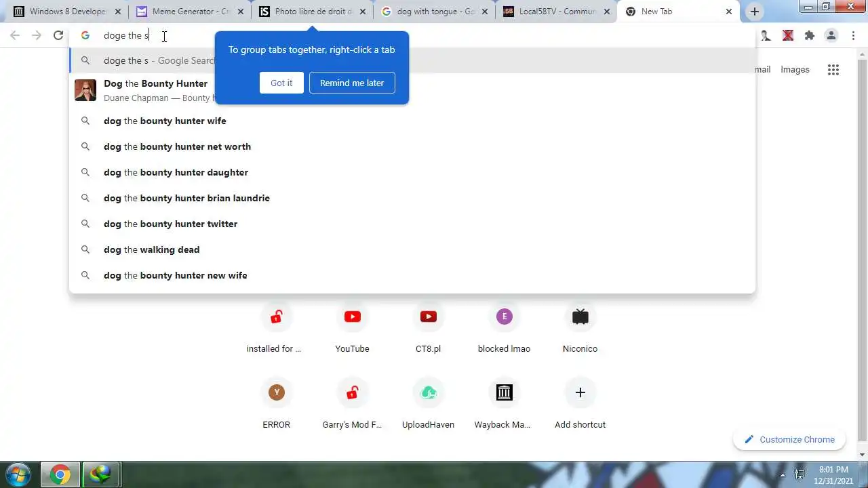868x488 pixels.
Task: Choose 'dog the bounty hunter twitter' suggestion
Action: coord(412,224)
